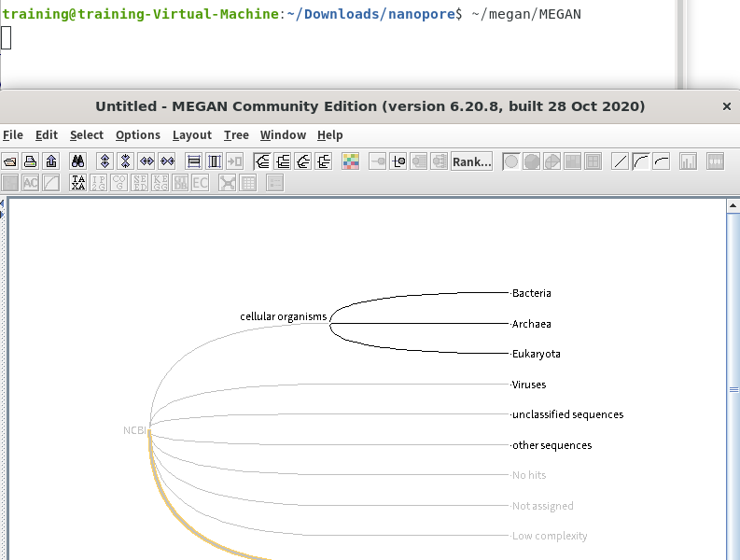Screen dimensions: 740x560
Task: Click the vertical scrollbar up arrow
Action: (733, 205)
